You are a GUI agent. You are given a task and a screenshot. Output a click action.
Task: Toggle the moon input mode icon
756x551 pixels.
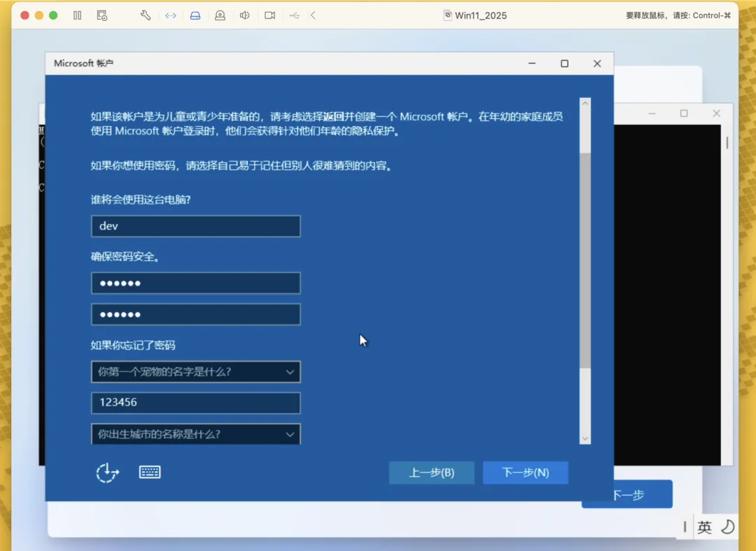(727, 527)
